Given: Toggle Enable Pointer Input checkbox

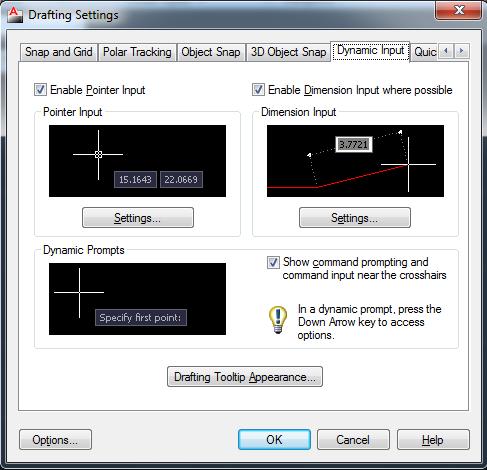Looking at the screenshot, I should coord(40,90).
